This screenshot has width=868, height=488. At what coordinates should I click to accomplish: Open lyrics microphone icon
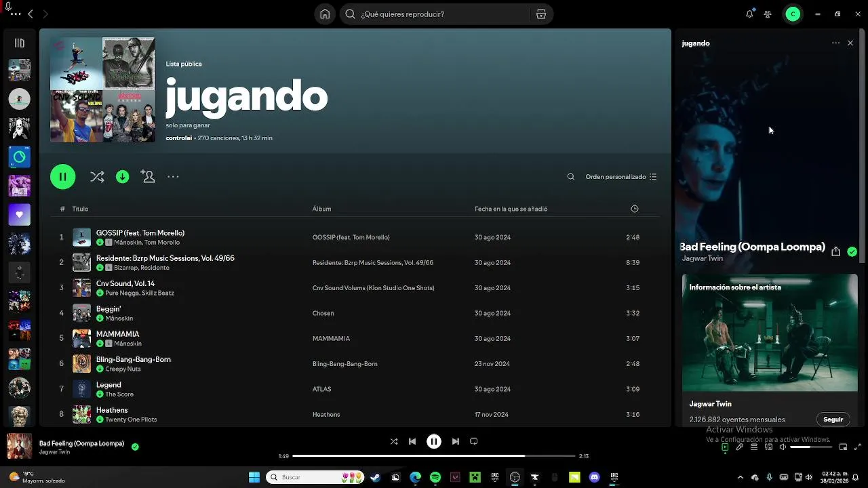point(740,447)
